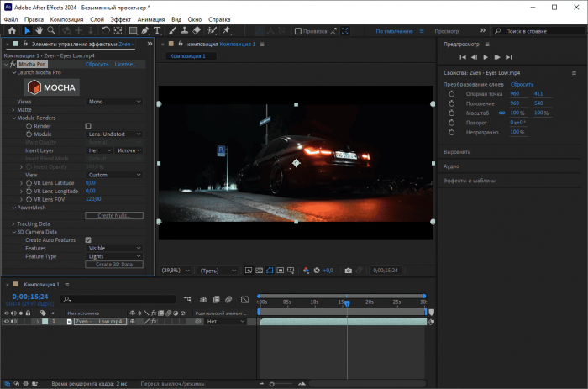This screenshot has height=389, width=588.
Task: Open the Feature Type dropdown set to Lights
Action: (114, 256)
